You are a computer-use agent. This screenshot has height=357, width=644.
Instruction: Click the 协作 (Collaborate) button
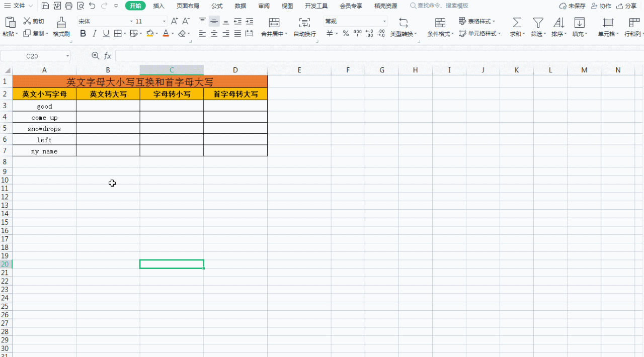point(602,6)
